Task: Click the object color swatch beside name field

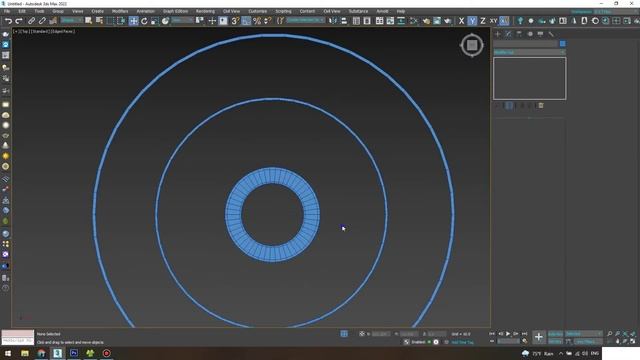Action: 562,44
